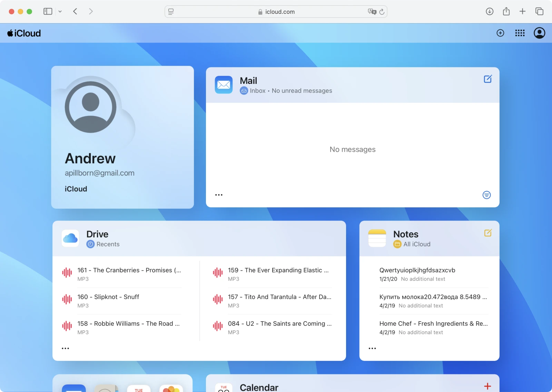Click the Notes app icon in the Notes widget
This screenshot has height=392, width=552.
pos(377,238)
